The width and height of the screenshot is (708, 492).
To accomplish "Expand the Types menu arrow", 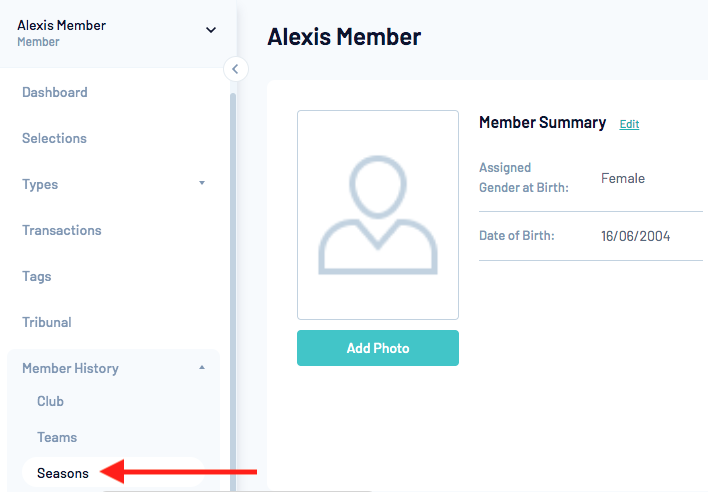I will [x=202, y=184].
